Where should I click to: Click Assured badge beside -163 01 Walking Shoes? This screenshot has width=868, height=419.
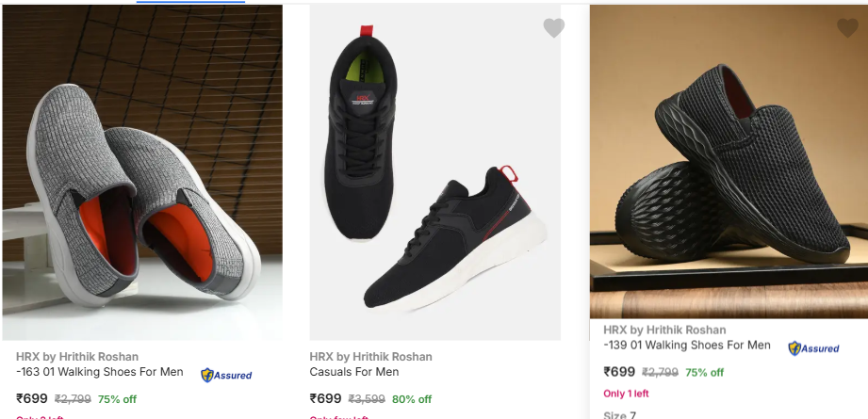[226, 375]
